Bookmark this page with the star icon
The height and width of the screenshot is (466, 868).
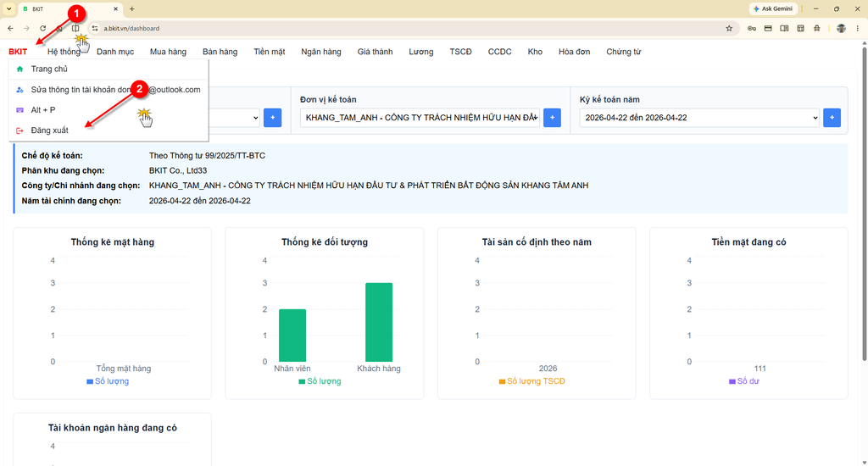729,28
